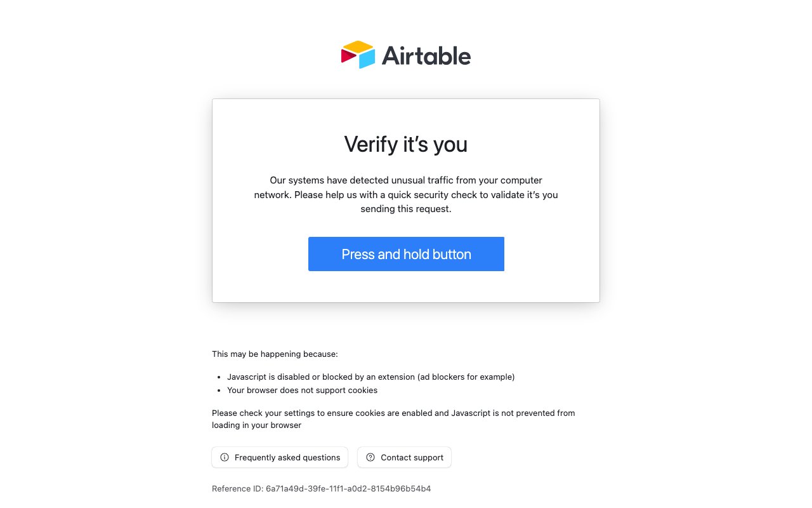The image size is (812, 508).
Task: Click the info icon beside Frequently asked questions
Action: click(x=225, y=457)
